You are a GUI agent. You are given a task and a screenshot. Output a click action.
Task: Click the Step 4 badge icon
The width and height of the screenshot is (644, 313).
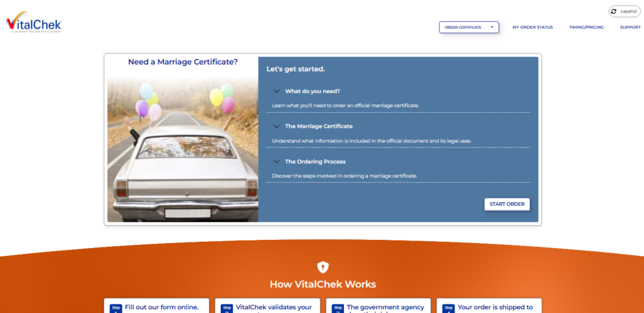(449, 308)
